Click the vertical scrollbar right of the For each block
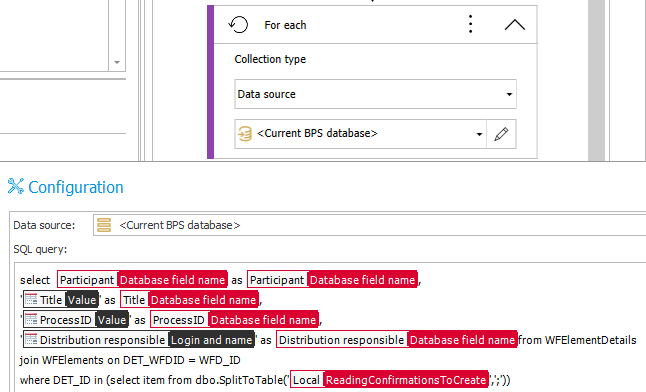 [596, 80]
